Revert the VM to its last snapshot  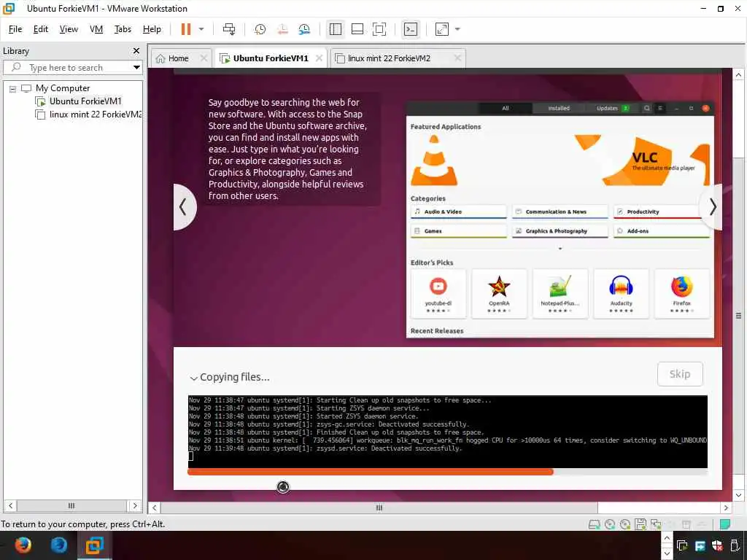(x=282, y=29)
